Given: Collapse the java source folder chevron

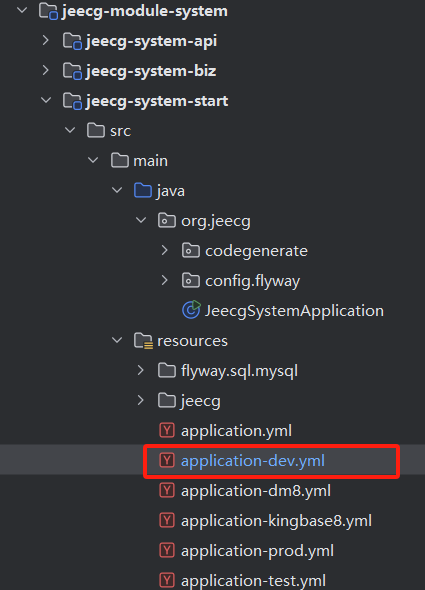Looking at the screenshot, I should tap(117, 190).
